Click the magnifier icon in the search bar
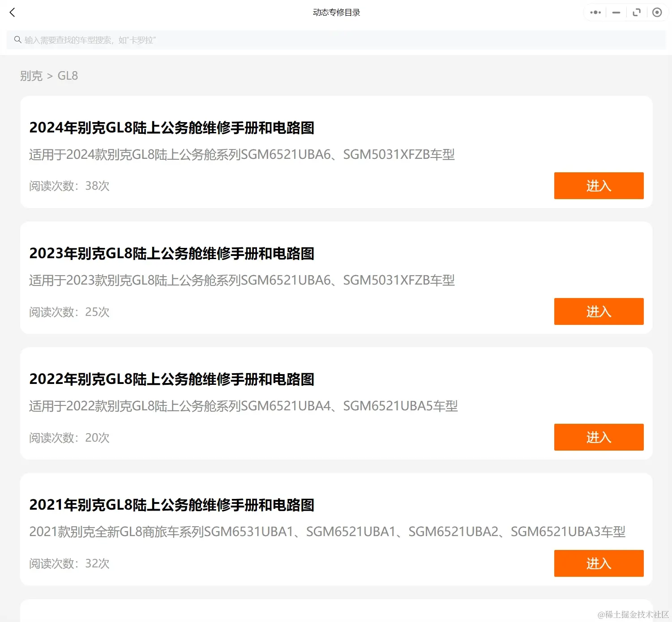The image size is (672, 622). pos(17,39)
